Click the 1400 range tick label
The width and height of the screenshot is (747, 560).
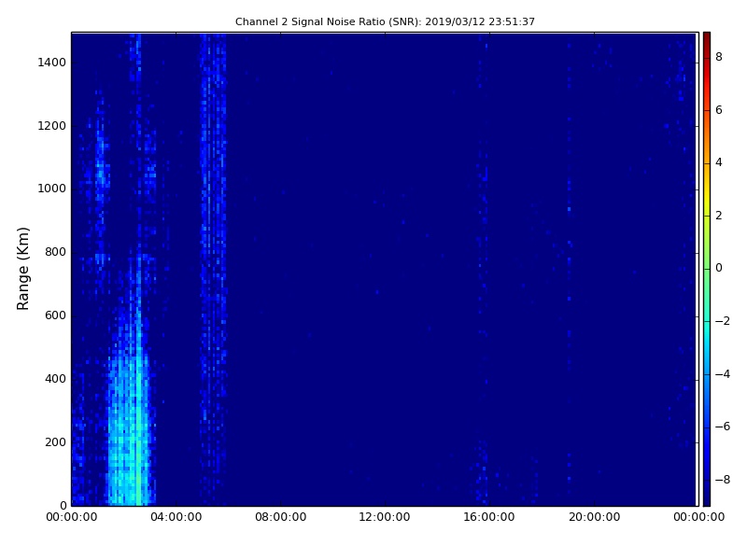point(52,63)
